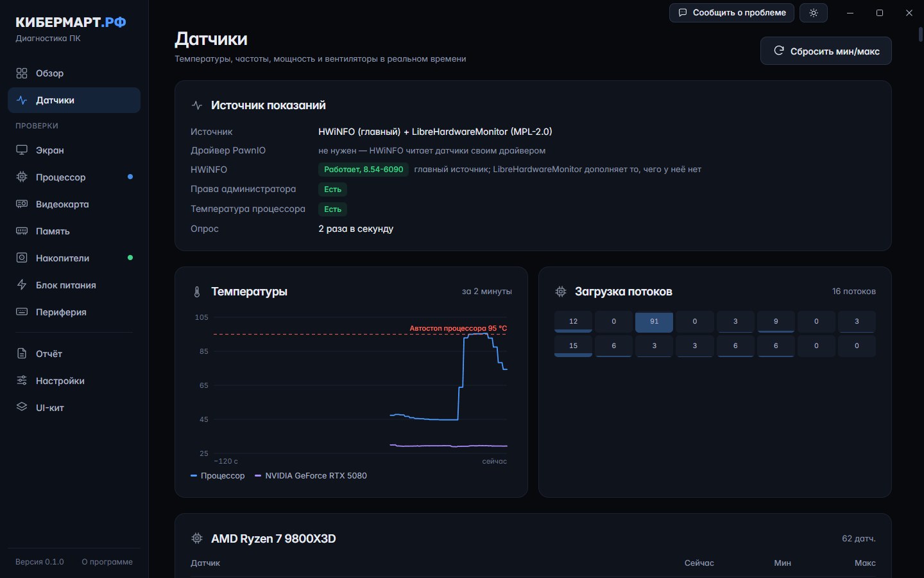Click the Отчёт document icon

[22, 354]
